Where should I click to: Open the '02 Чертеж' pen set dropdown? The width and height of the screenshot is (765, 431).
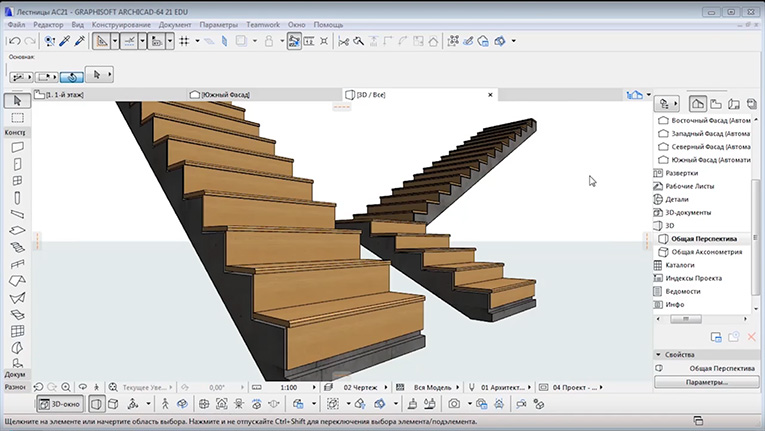[x=360, y=386]
